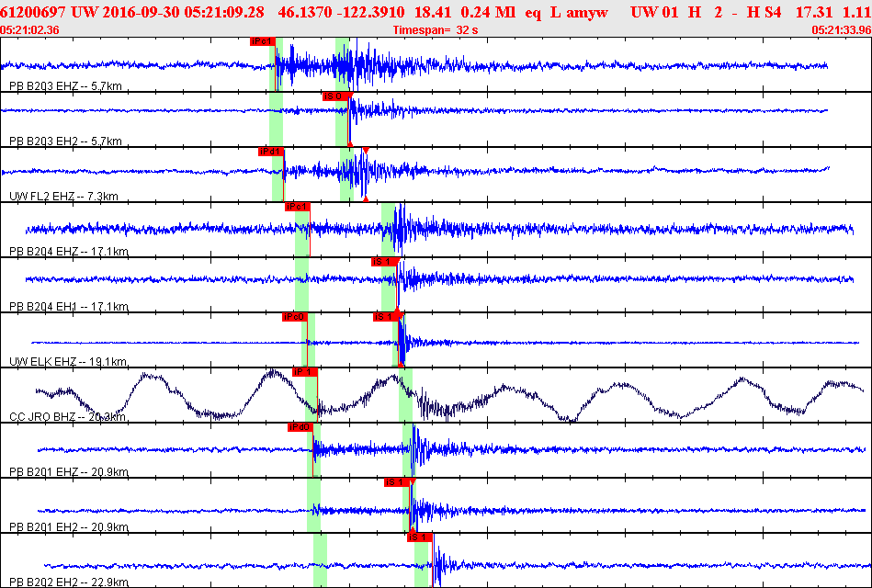Viewport: 872px width, 588px height.
Task: Select the iPc1 pick on PB B203 EHZ
Action: tap(262, 41)
